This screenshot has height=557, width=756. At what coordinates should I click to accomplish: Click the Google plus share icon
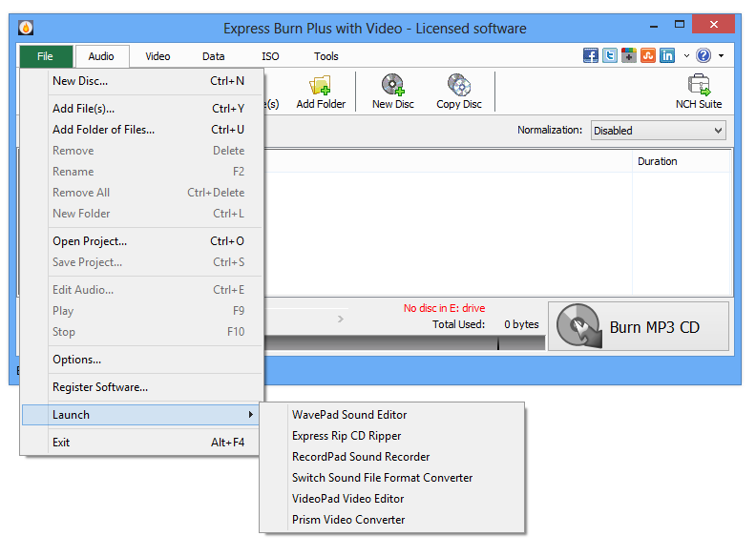point(629,55)
